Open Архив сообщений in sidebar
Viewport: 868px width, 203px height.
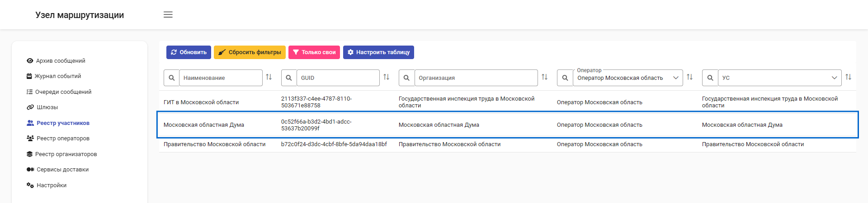pyautogui.click(x=61, y=61)
